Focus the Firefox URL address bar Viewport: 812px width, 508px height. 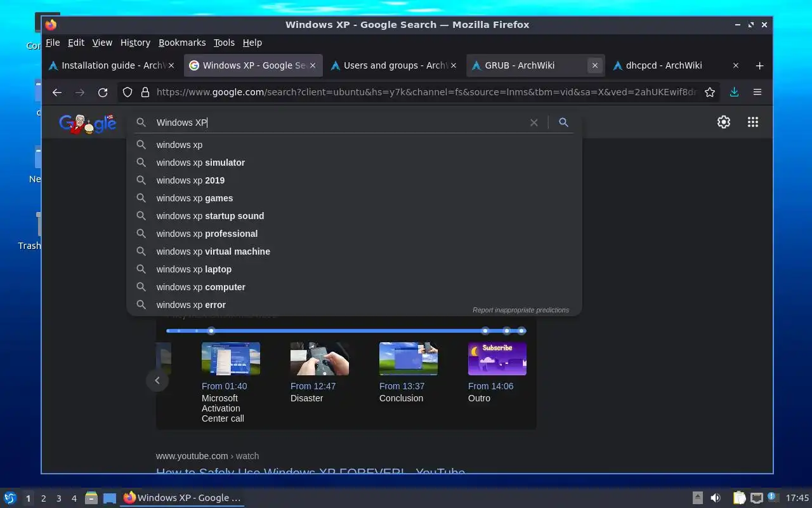(x=426, y=92)
